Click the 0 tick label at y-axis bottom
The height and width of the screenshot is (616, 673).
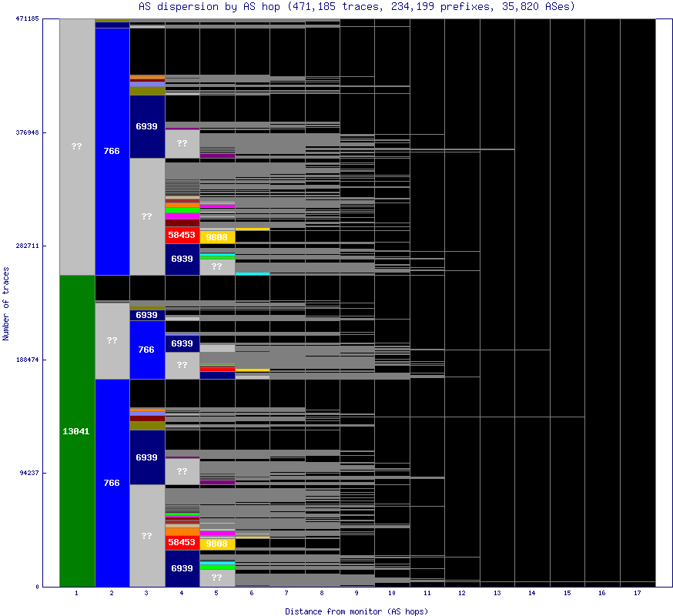click(x=37, y=587)
